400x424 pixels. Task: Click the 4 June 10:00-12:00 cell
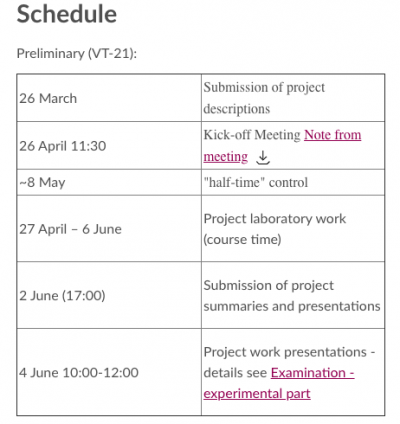point(109,372)
